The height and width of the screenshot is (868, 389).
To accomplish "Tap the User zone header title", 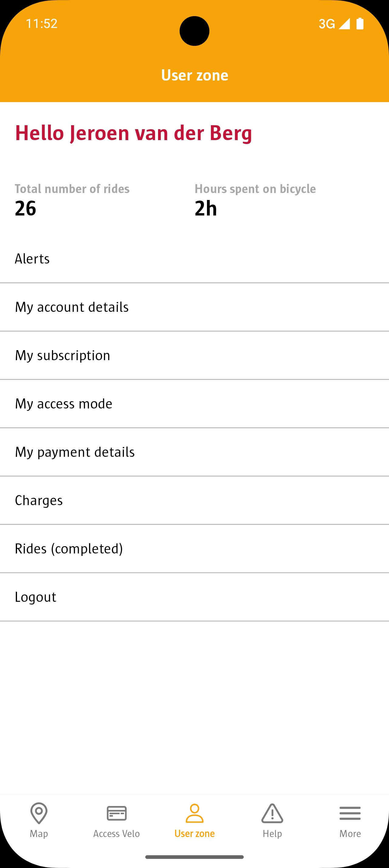I will pos(195,75).
